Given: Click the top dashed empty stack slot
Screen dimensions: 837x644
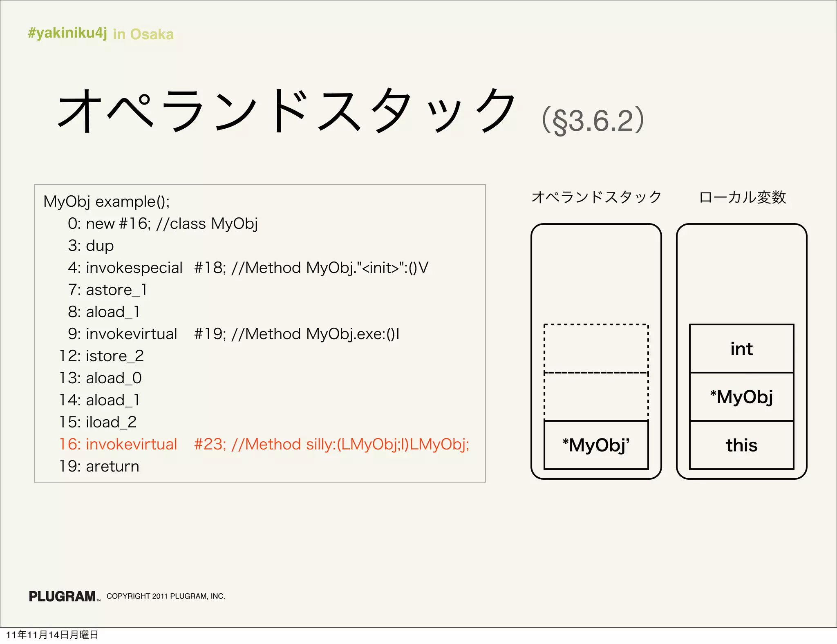Looking at the screenshot, I should pos(596,349).
